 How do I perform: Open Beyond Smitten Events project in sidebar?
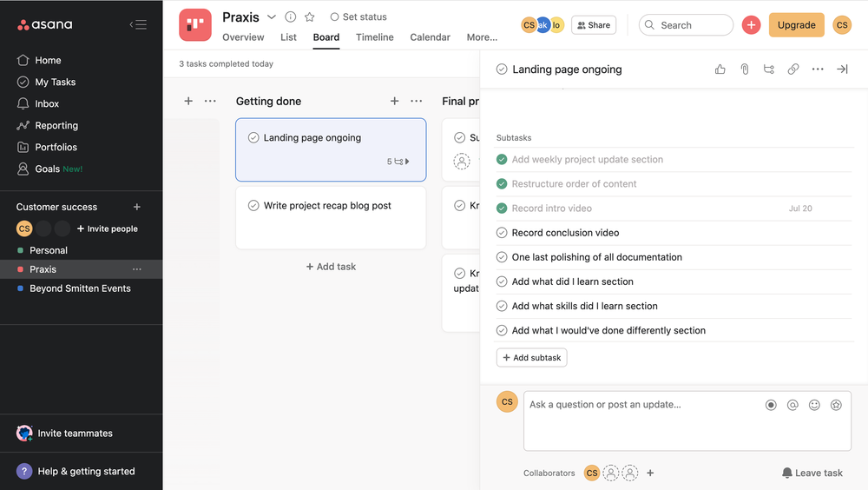tap(80, 288)
